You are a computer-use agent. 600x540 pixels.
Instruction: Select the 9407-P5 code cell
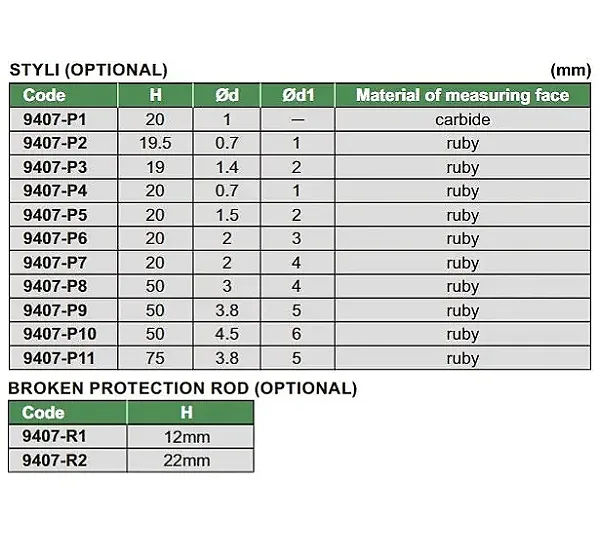tap(64, 215)
